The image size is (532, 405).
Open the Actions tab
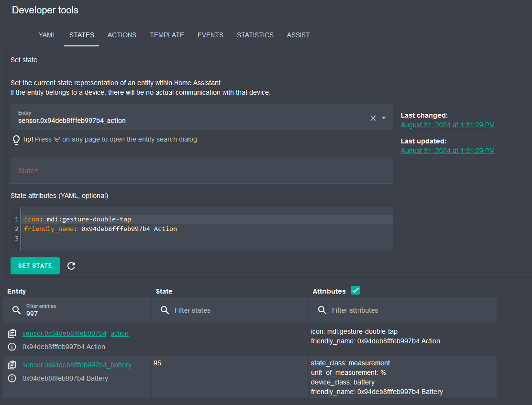coord(122,35)
